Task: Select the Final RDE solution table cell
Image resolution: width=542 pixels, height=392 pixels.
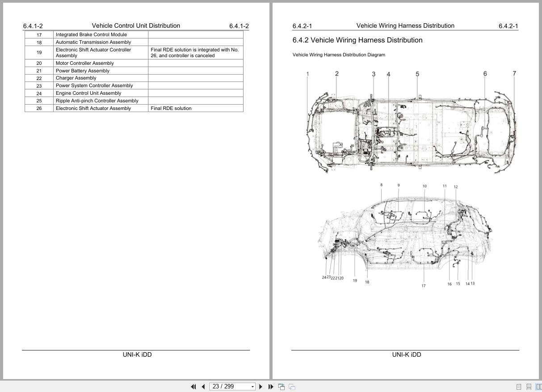Action: pyautogui.click(x=171, y=108)
